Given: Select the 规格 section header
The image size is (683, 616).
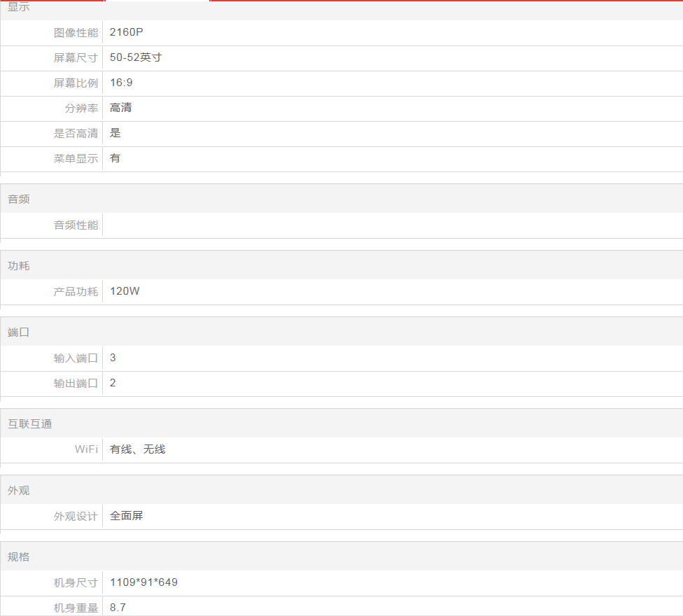Looking at the screenshot, I should tap(19, 557).
